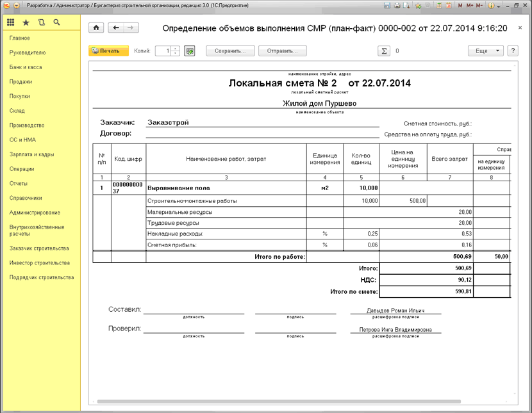This screenshot has width=532, height=413.
Task: Navigate forward with the right arrow
Action: click(131, 28)
